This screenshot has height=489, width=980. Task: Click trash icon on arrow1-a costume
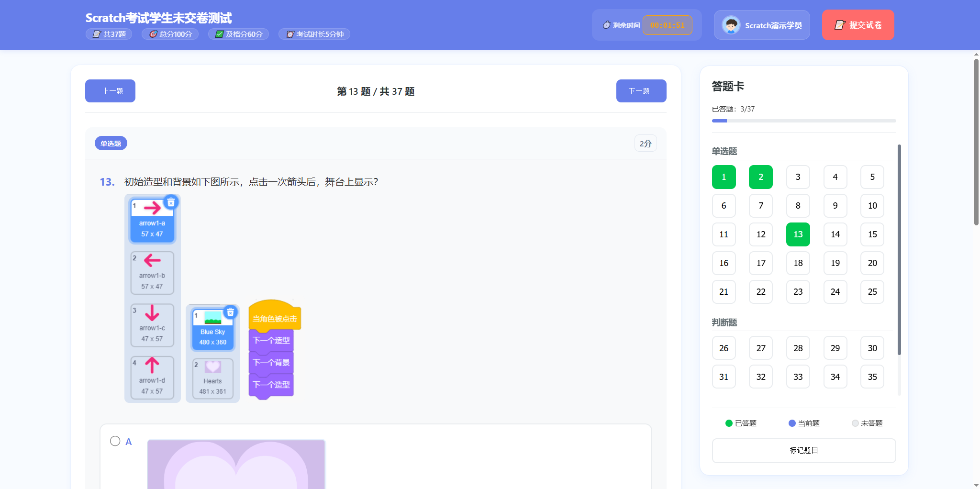pyautogui.click(x=171, y=202)
